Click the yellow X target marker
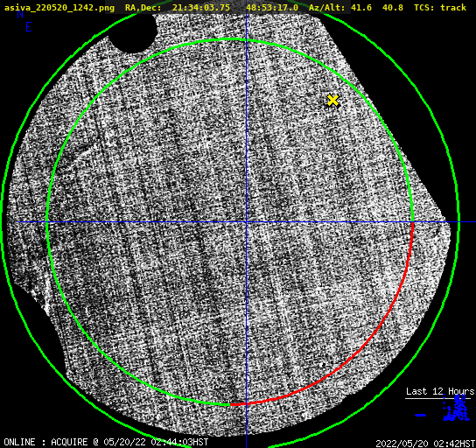This screenshot has width=476, height=448. [333, 100]
